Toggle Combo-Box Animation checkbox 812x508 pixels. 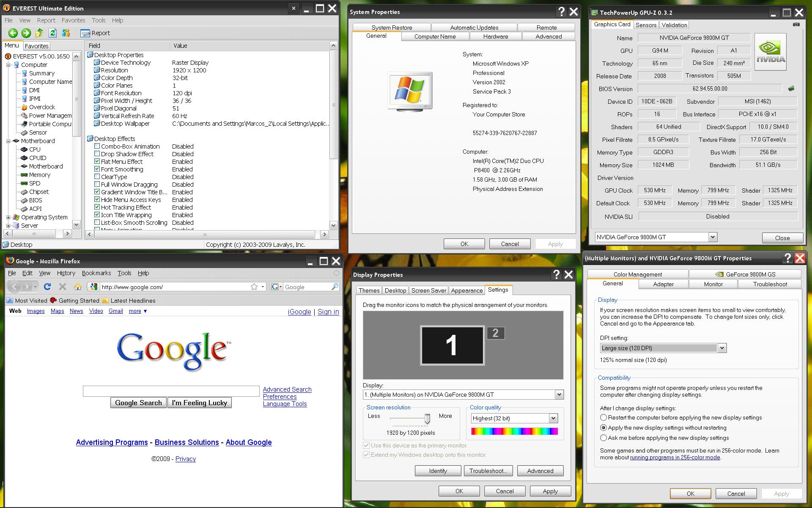tap(97, 146)
